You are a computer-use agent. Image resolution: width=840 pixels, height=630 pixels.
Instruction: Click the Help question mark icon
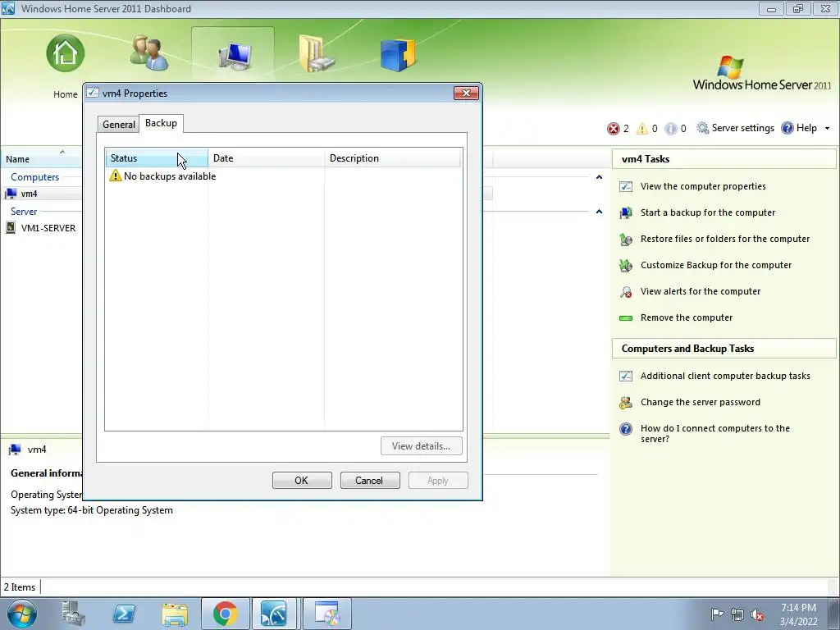pyautogui.click(x=787, y=128)
